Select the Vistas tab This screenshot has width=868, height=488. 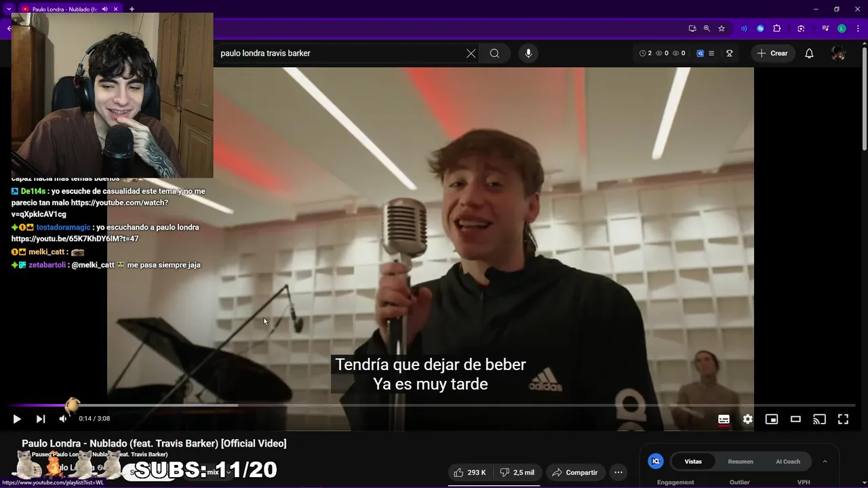click(x=693, y=462)
